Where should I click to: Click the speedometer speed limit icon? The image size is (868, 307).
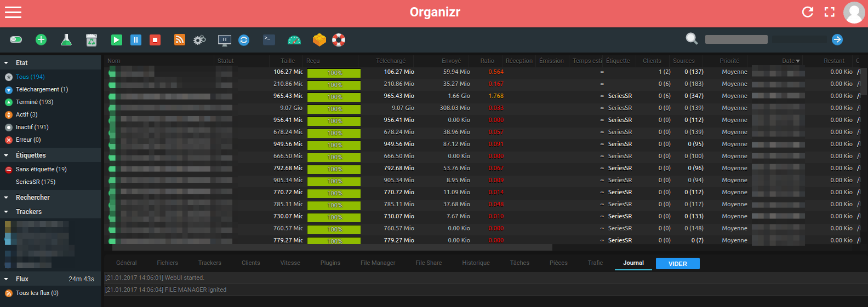[294, 39]
